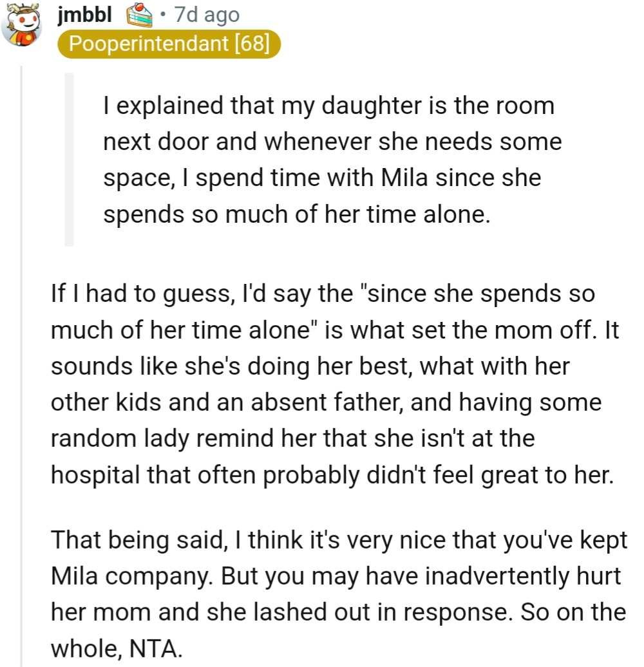
Task: Click the line starting "That being said"
Action: [x=338, y=540]
